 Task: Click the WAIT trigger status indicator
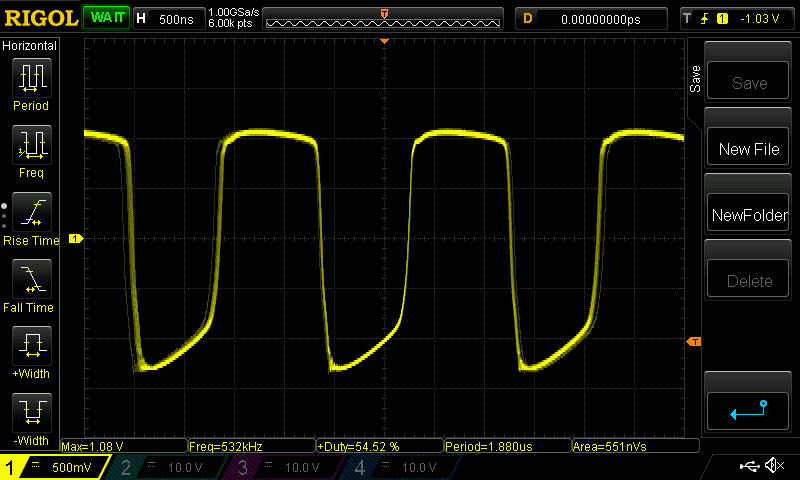click(x=107, y=18)
